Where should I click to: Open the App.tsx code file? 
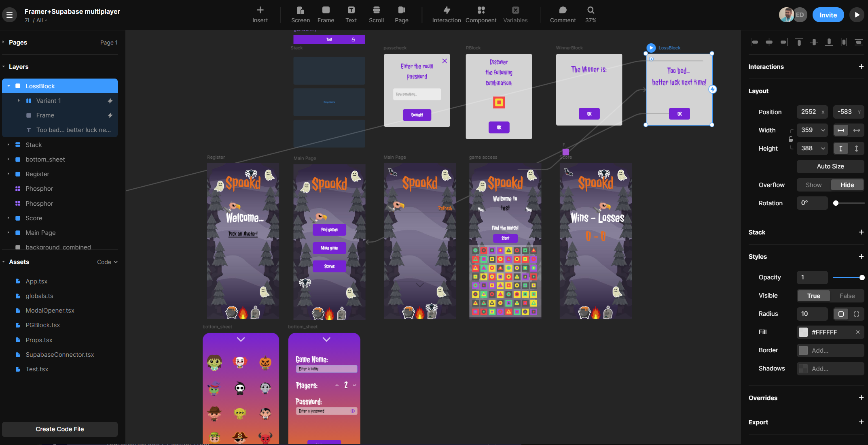36,281
